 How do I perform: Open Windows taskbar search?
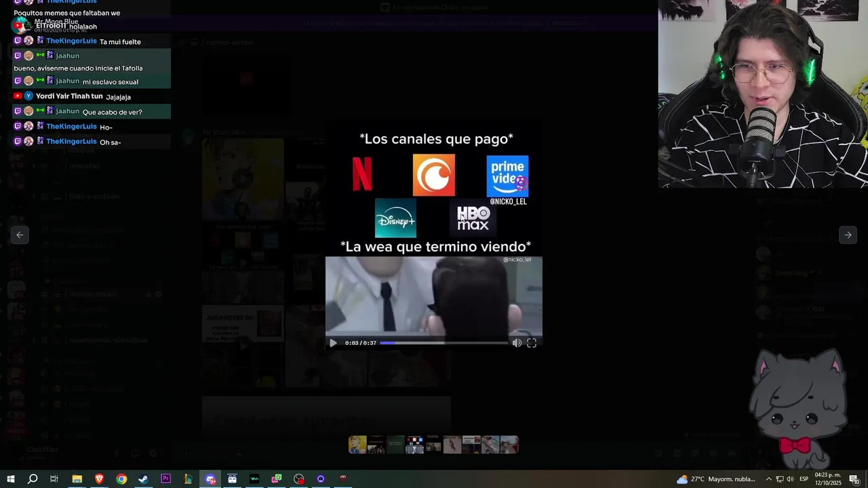[32, 479]
